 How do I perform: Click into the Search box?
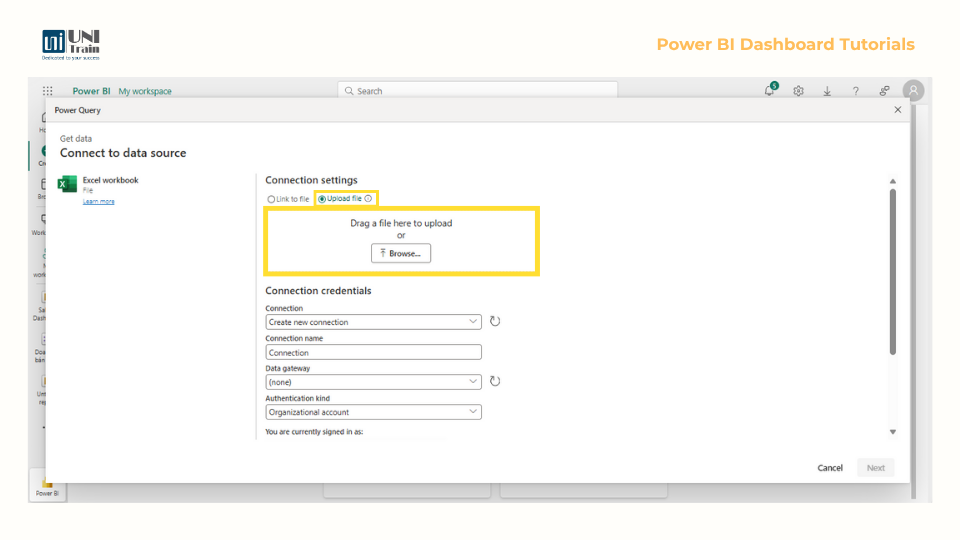coord(478,91)
